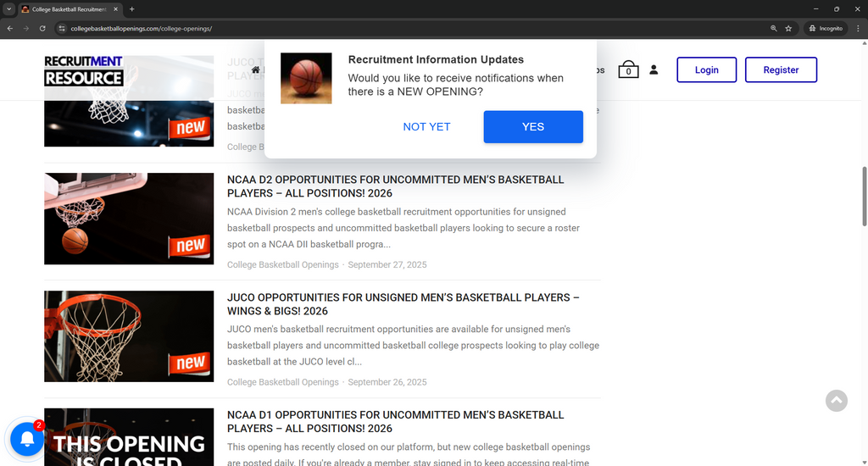This screenshot has width=868, height=466.
Task: Click the red notification badge showing 2
Action: point(39,425)
